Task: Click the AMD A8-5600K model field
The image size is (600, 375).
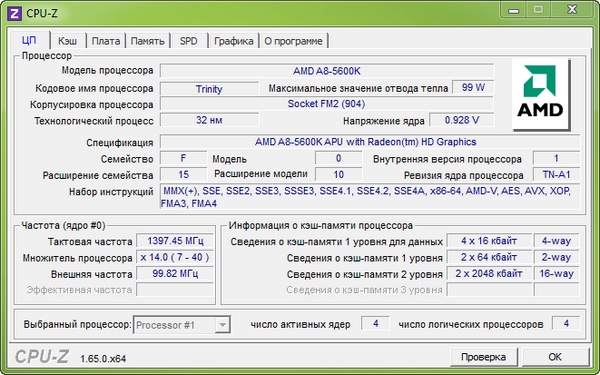Action: tap(327, 71)
